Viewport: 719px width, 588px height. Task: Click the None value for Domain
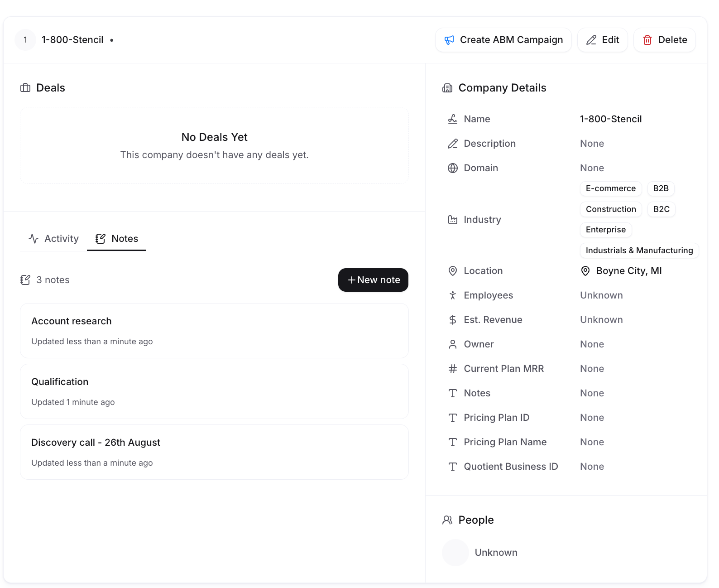[x=592, y=168]
